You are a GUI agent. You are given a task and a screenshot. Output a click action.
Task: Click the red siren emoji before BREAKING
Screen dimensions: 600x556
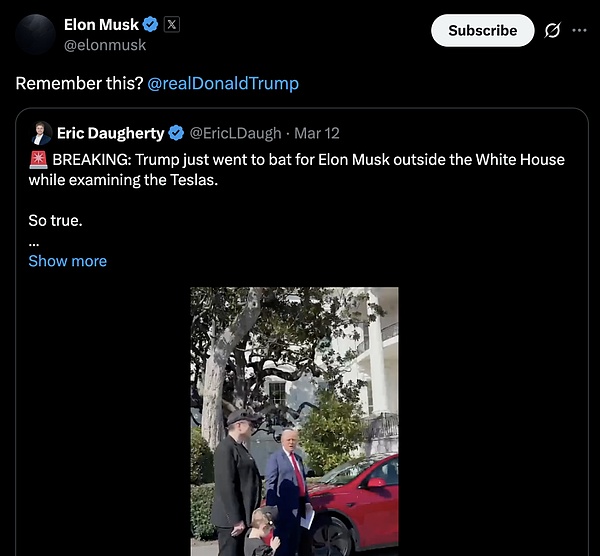[38, 160]
